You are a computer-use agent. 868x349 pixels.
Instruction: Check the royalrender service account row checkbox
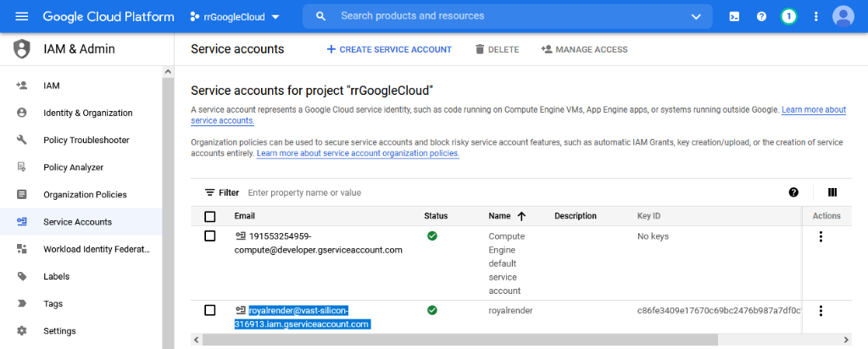210,310
